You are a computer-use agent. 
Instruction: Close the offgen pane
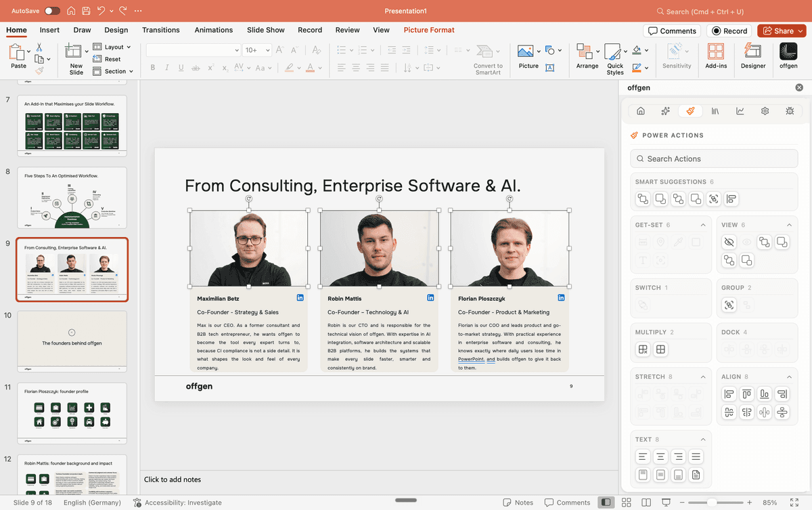pos(799,88)
